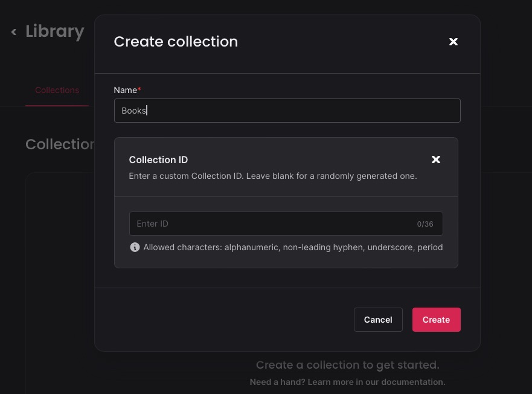Focus the Name input containing Books
This screenshot has height=394, width=532.
pos(287,111)
